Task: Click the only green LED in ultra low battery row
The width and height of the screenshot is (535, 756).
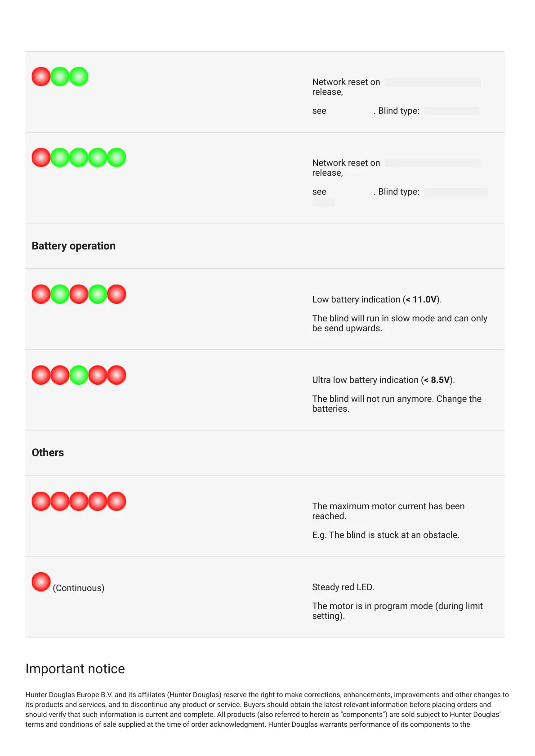Action: [x=79, y=375]
